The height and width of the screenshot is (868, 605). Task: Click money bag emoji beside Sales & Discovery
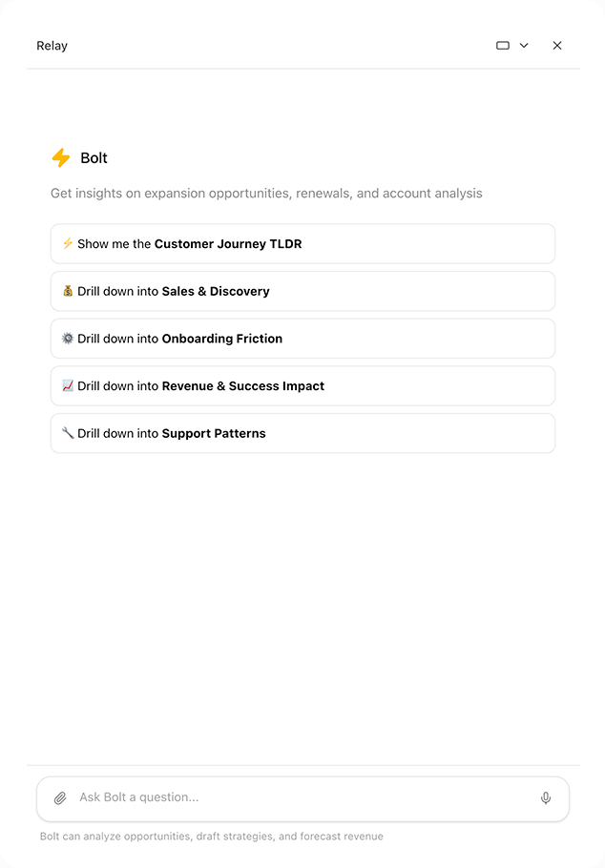click(68, 291)
